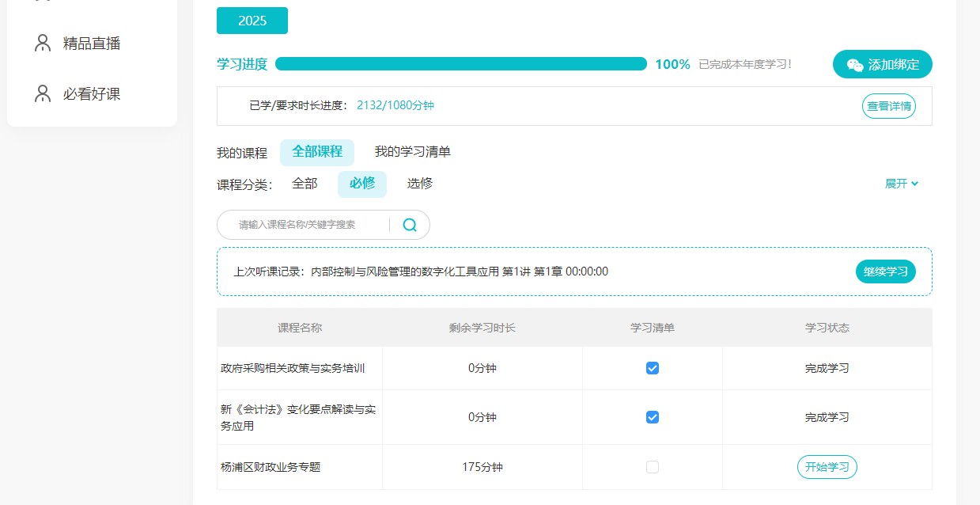Select the 精品直播 sidebar icon
Viewport: 980px width, 505px height.
point(42,43)
